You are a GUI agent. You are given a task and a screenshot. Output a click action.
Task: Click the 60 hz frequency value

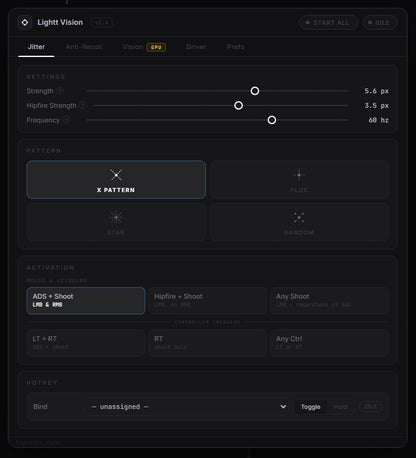pos(378,120)
